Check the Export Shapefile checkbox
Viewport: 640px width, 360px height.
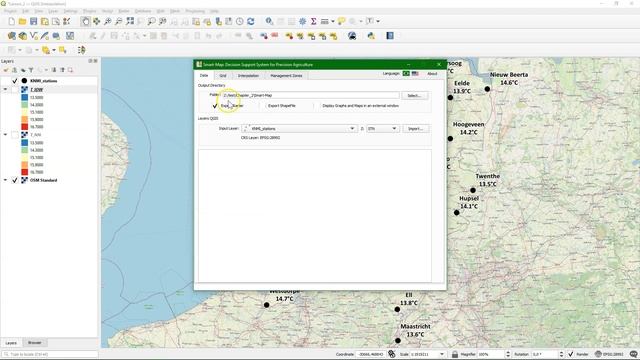click(263, 106)
